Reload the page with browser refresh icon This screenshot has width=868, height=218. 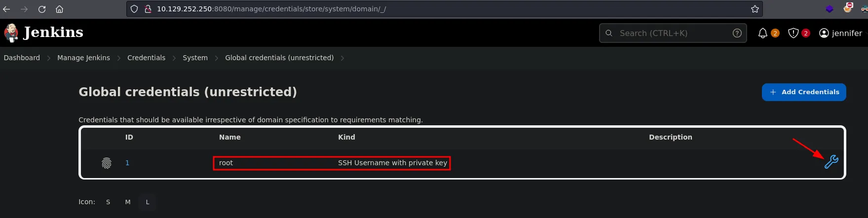[x=42, y=9]
